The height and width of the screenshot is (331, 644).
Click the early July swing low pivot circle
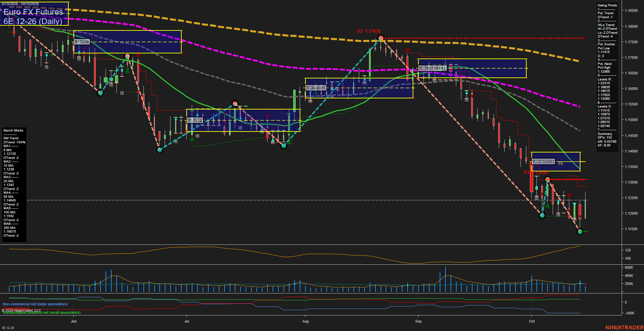(x=160, y=150)
